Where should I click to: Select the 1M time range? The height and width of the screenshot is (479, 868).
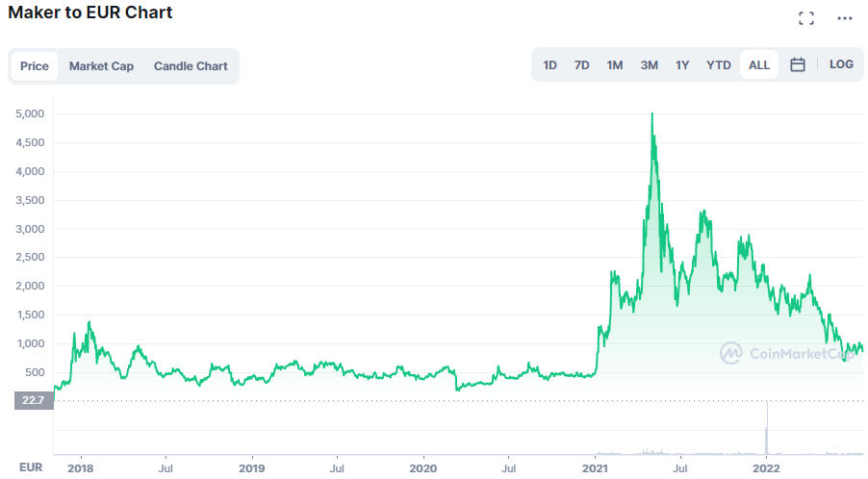615,65
